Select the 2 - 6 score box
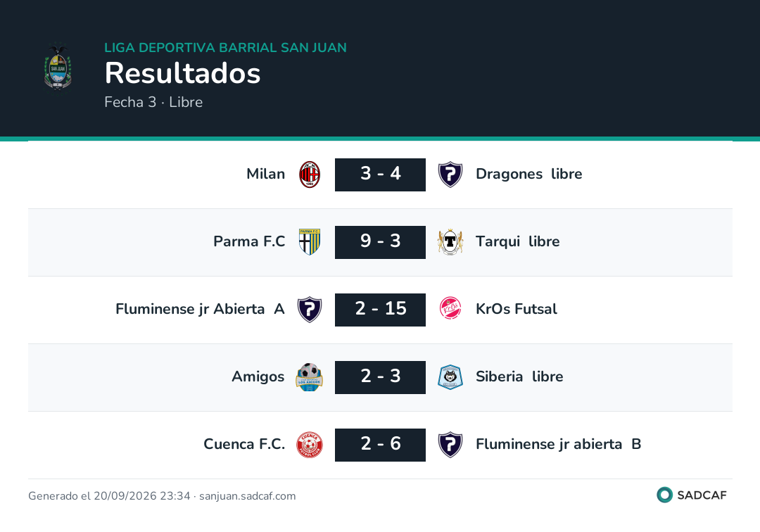Viewport: 760px width, 532px height. [381, 445]
